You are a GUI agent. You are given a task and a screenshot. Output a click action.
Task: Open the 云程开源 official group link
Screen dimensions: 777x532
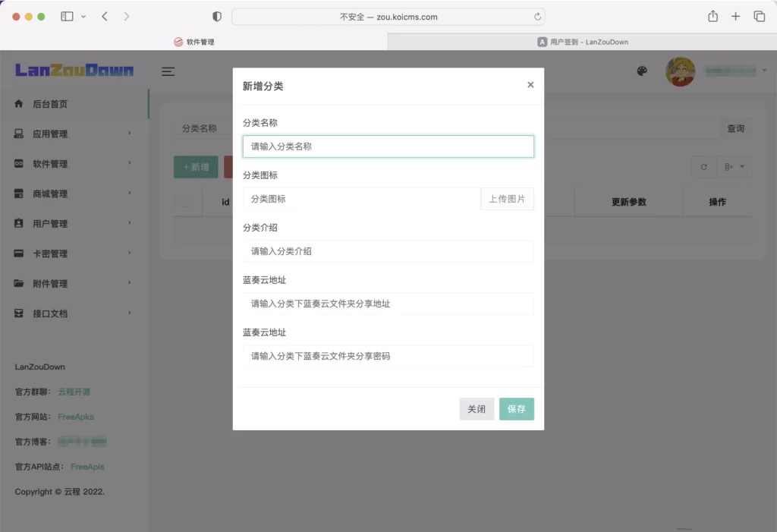click(75, 392)
